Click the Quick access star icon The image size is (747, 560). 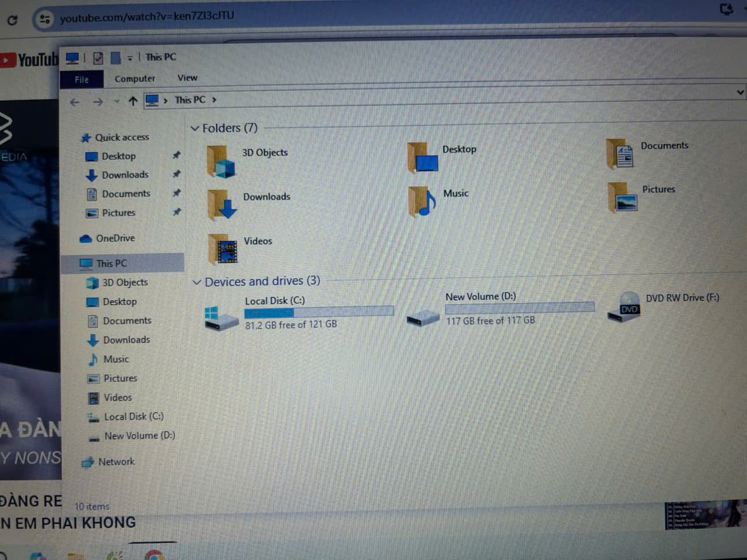(x=86, y=138)
